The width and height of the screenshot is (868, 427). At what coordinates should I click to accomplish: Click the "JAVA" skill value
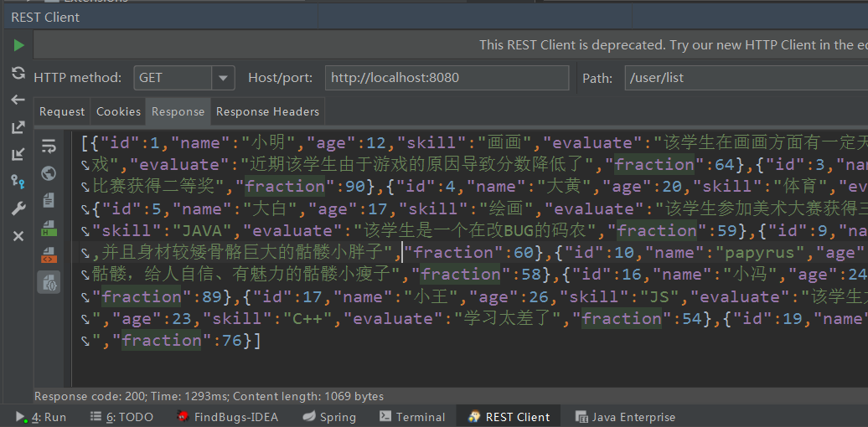(x=202, y=230)
